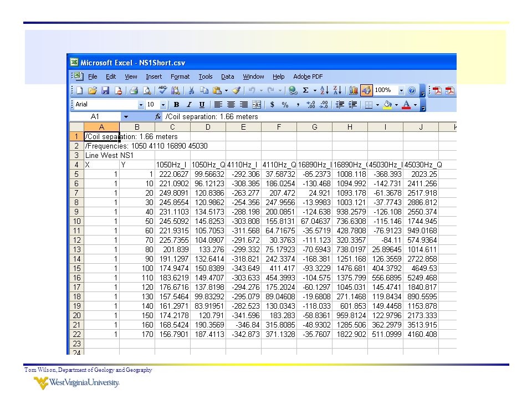Expand the Borders dropdown arrow
Viewport: 532px width, 399px height.
[x=377, y=105]
